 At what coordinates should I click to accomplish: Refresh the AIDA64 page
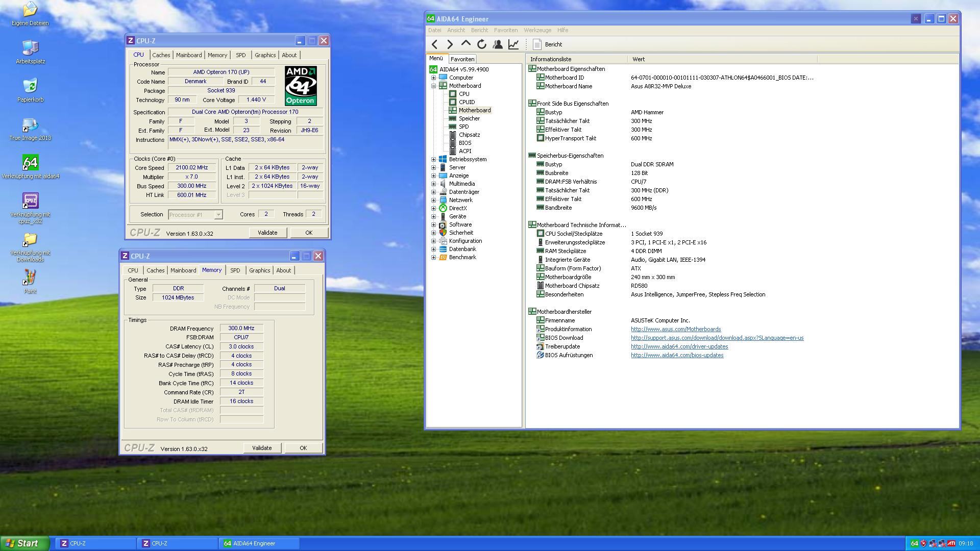pyautogui.click(x=481, y=44)
